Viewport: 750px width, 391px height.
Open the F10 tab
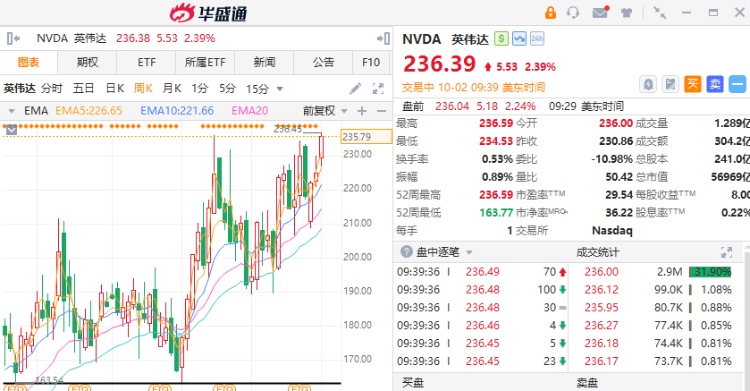point(371,62)
